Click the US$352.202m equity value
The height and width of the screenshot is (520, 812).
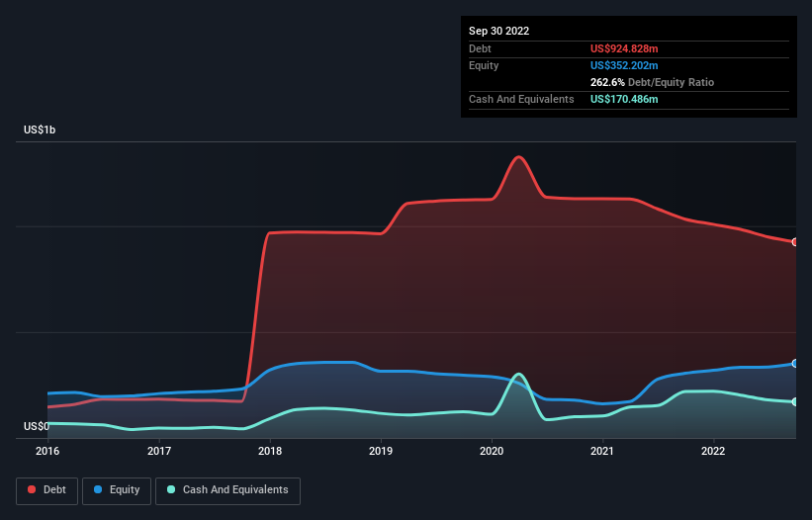(624, 65)
